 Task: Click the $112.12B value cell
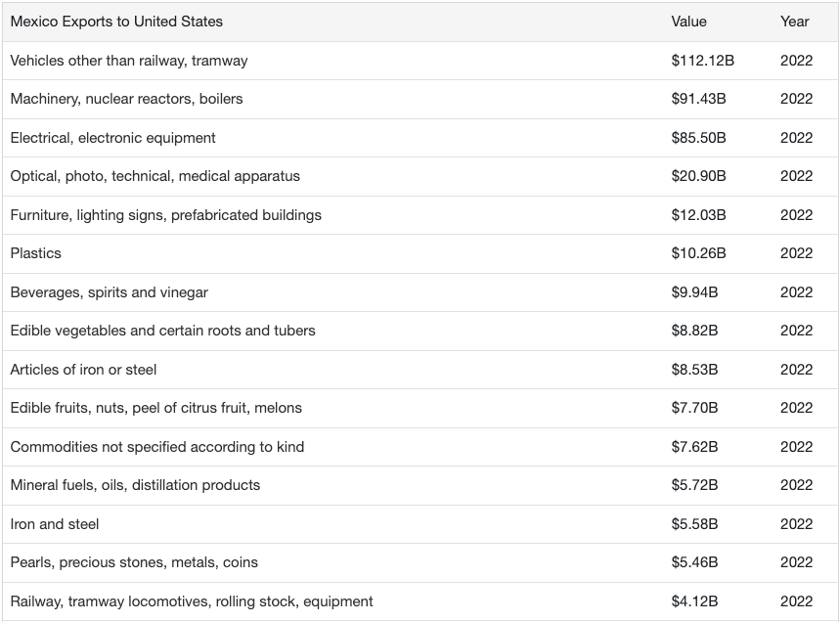pyautogui.click(x=702, y=61)
